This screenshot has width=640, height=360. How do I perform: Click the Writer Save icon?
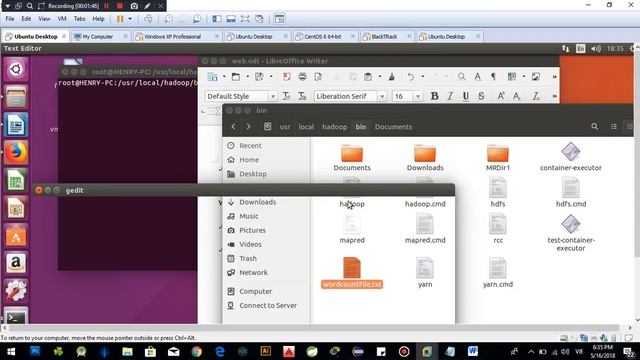coord(259,76)
